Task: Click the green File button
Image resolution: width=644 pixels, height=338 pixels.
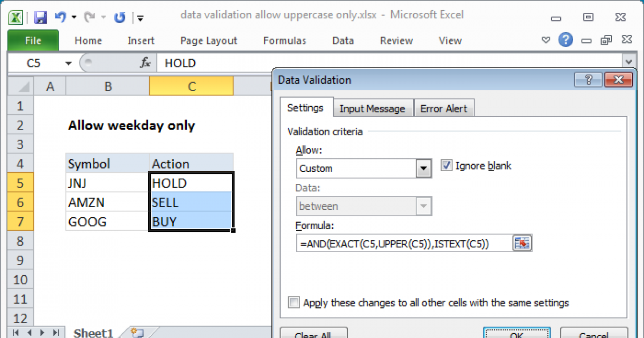Action: coord(33,41)
